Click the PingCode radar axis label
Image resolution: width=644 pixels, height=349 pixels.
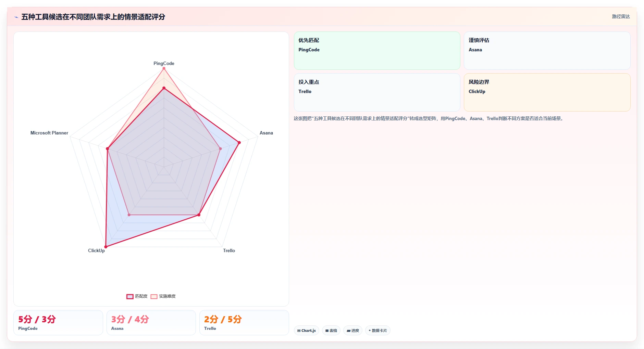coord(164,63)
